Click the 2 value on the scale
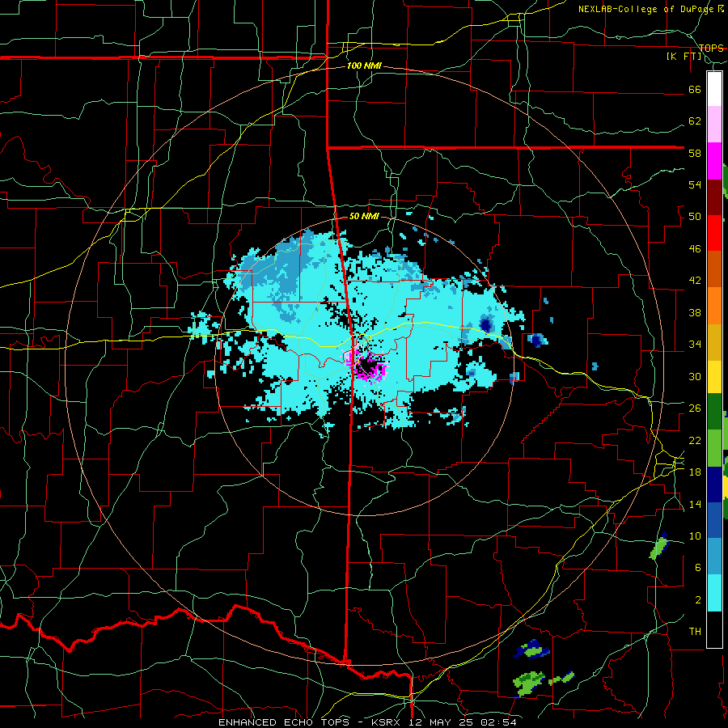728x728 pixels. click(x=698, y=600)
